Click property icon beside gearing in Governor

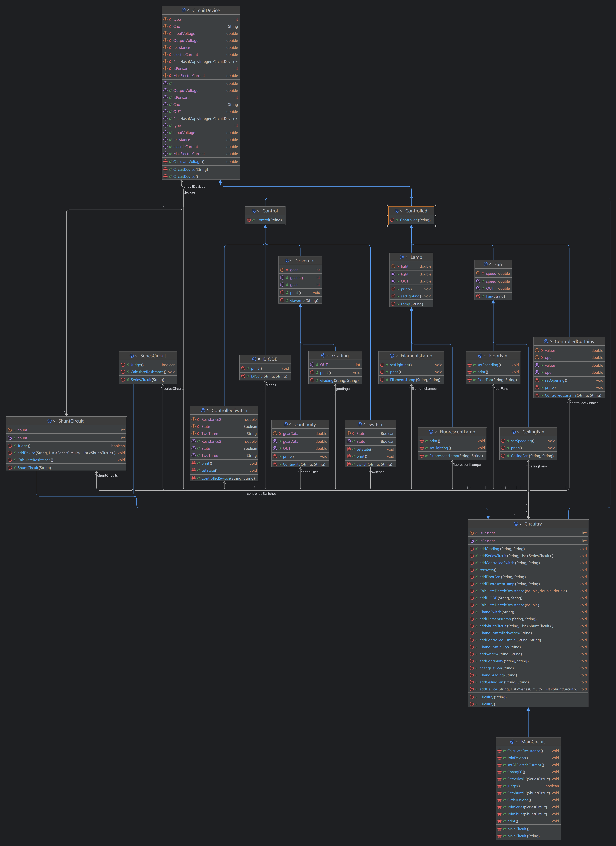click(282, 278)
